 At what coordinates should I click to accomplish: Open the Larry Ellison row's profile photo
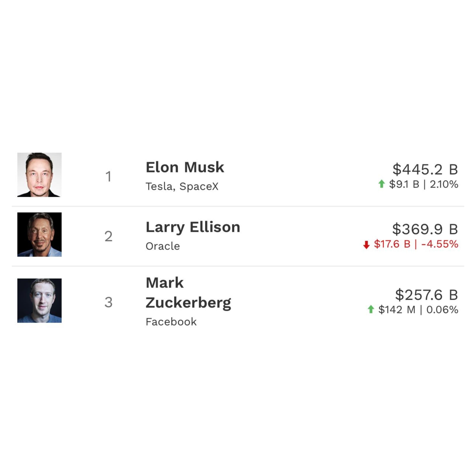[x=39, y=235]
